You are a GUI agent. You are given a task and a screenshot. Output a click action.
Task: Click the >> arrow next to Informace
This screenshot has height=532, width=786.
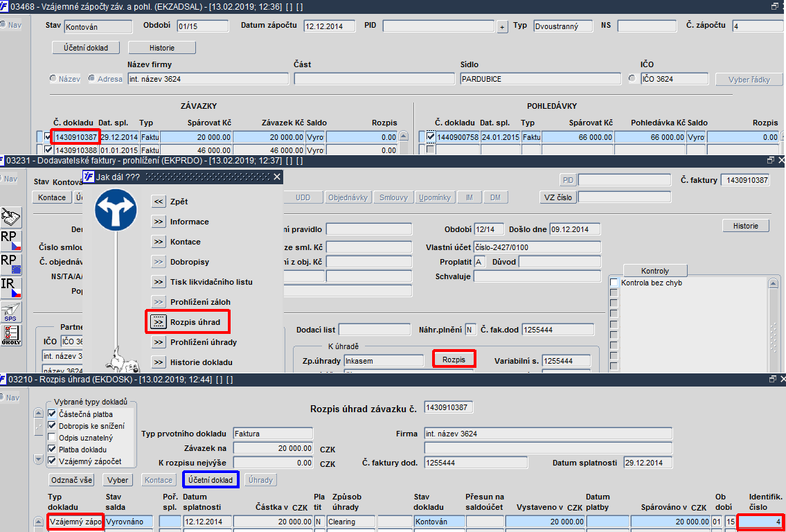click(x=159, y=222)
